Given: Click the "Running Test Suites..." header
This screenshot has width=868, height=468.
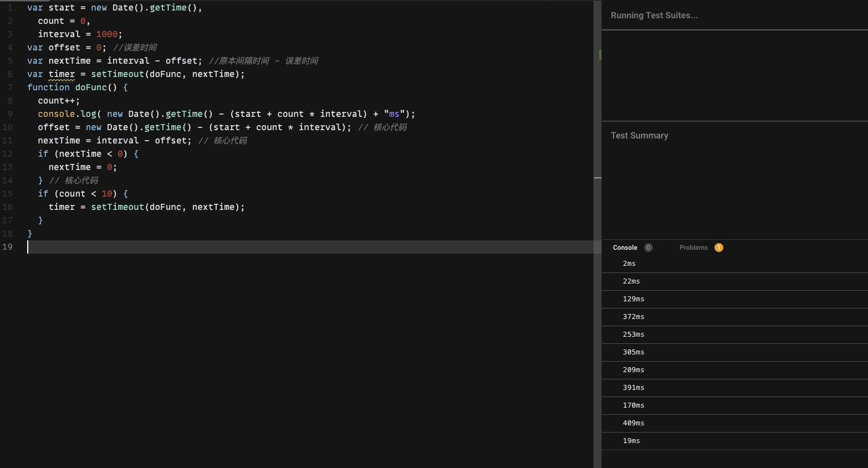Looking at the screenshot, I should pos(654,16).
